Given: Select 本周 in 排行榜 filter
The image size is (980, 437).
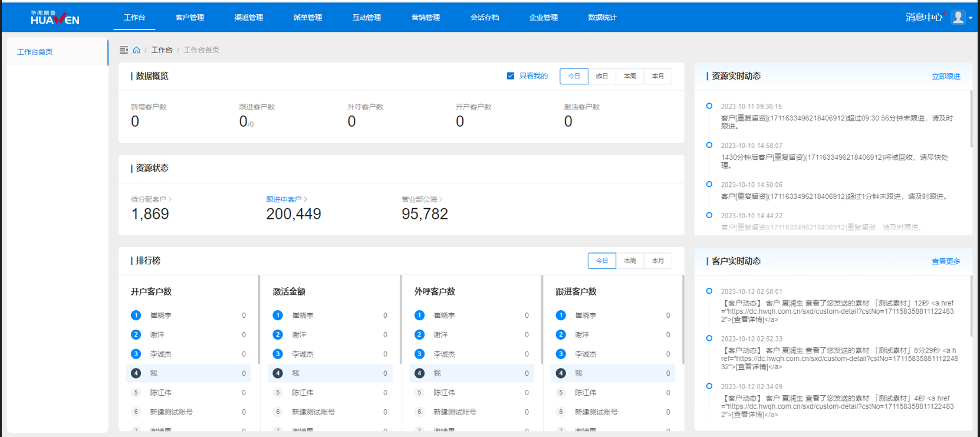Looking at the screenshot, I should tap(630, 261).
